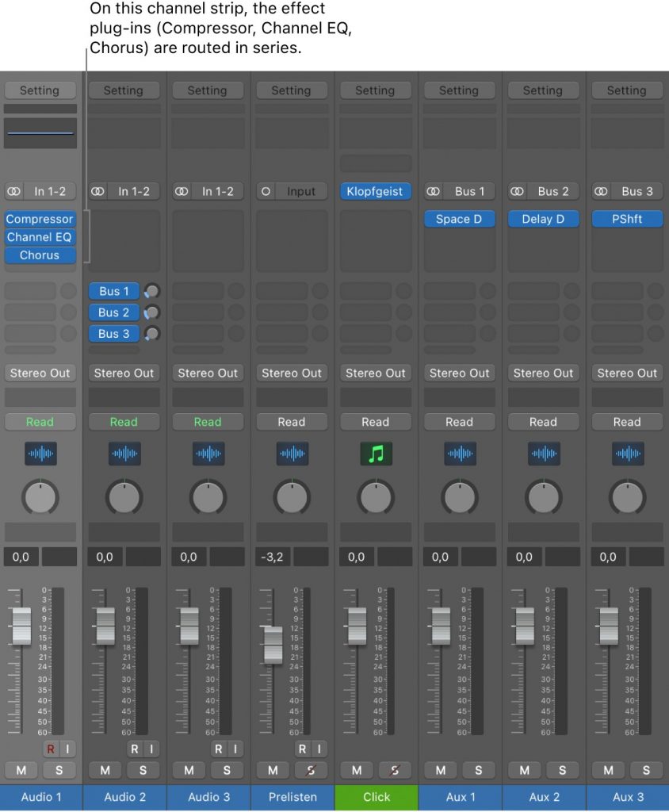Enable record on Audio 1 channel
This screenshot has width=669, height=812.
click(51, 749)
